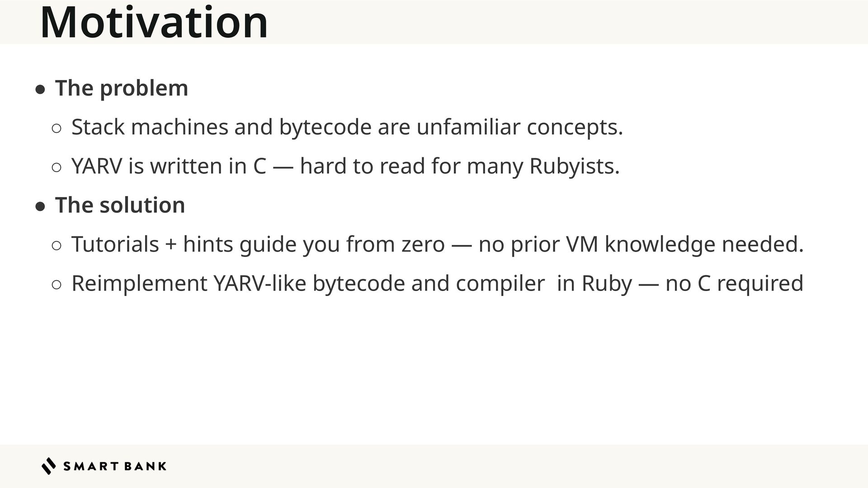Viewport: 868px width, 488px height.
Task: Click the word 'compiler' in last bullet
Action: [x=500, y=285]
